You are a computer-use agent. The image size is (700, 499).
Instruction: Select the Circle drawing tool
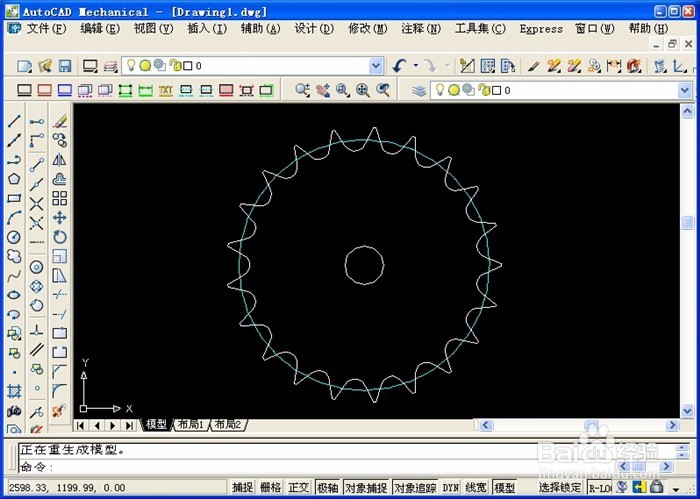click(x=14, y=237)
